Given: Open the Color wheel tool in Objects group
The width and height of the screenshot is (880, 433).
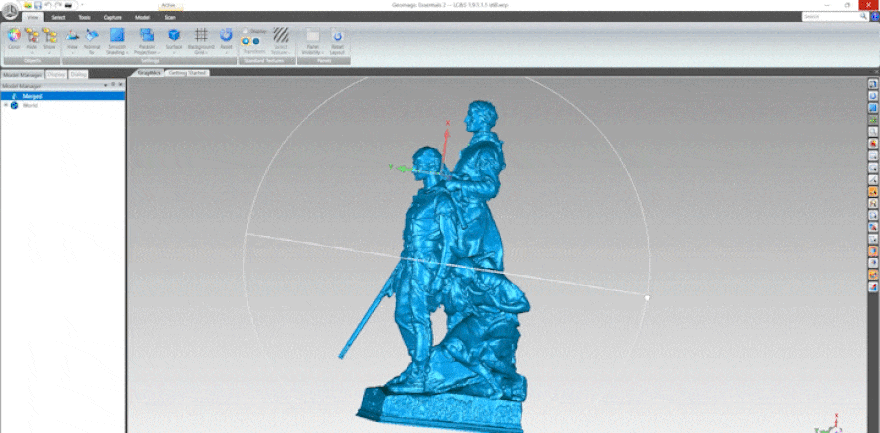Looking at the screenshot, I should [x=14, y=39].
